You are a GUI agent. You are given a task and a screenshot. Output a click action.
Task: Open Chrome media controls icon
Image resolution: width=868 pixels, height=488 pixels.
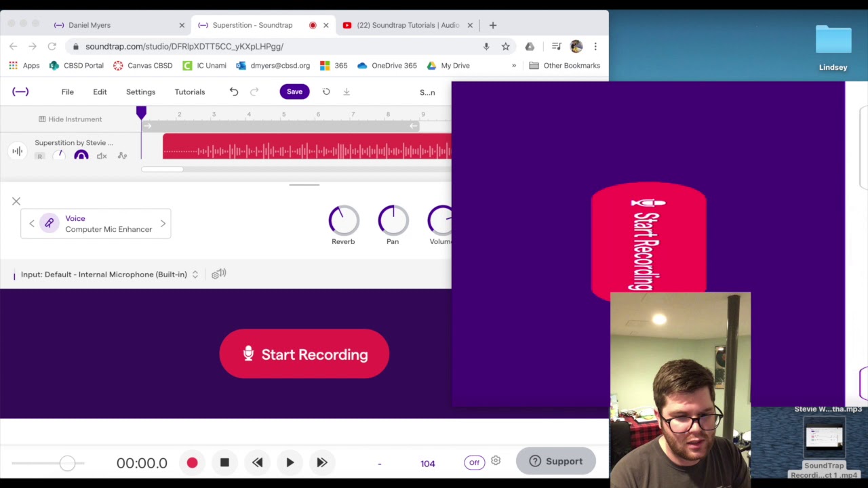(x=556, y=46)
